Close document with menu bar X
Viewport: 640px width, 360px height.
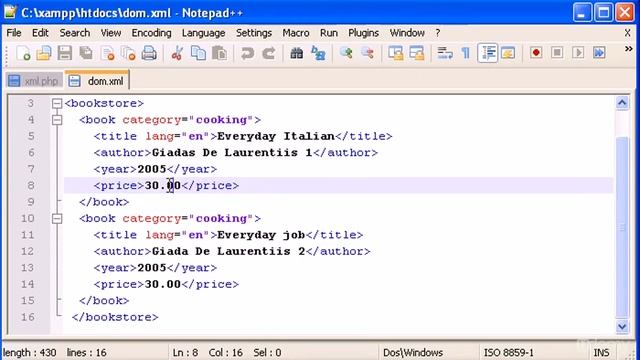627,33
